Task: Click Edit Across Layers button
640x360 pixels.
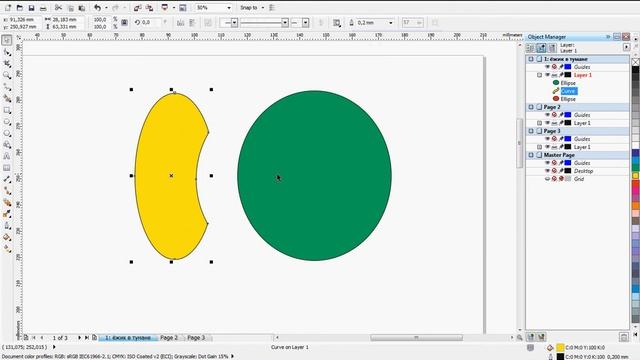Action: click(x=541, y=48)
